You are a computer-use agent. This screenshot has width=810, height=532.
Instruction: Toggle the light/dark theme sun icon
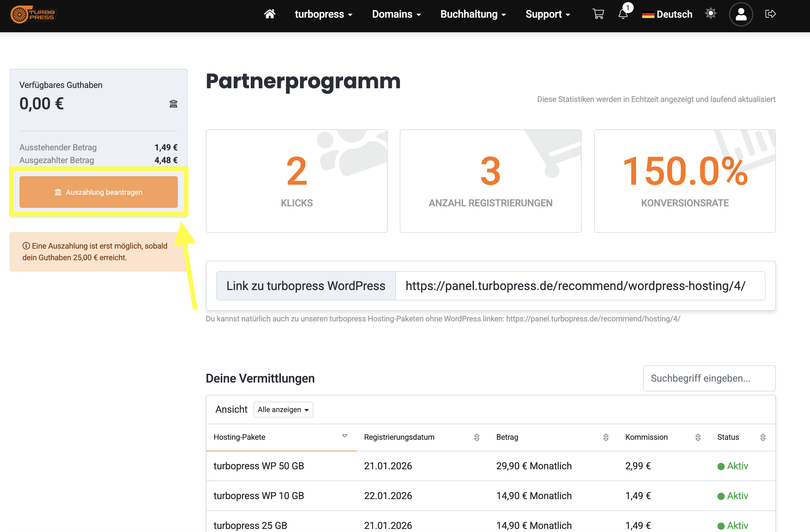point(710,14)
